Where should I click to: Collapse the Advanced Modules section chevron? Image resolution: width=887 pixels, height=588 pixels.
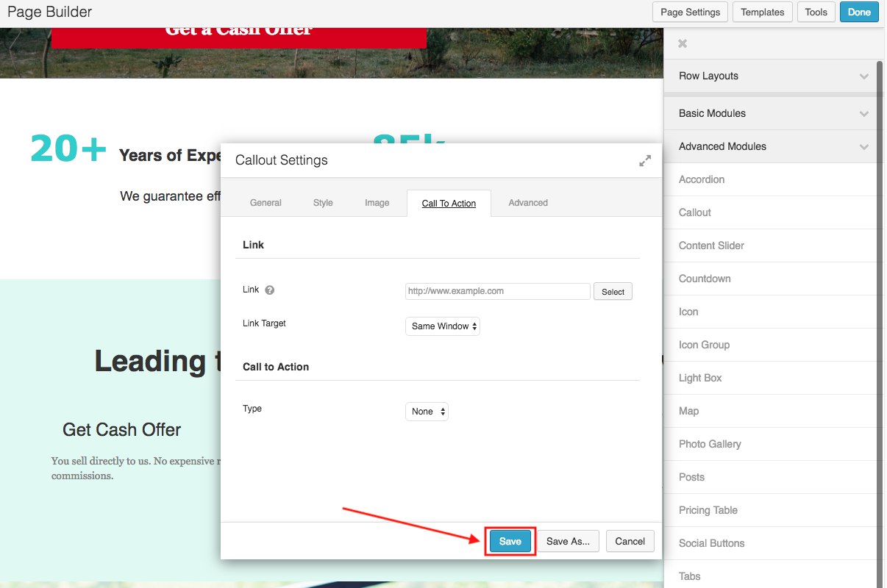point(864,147)
